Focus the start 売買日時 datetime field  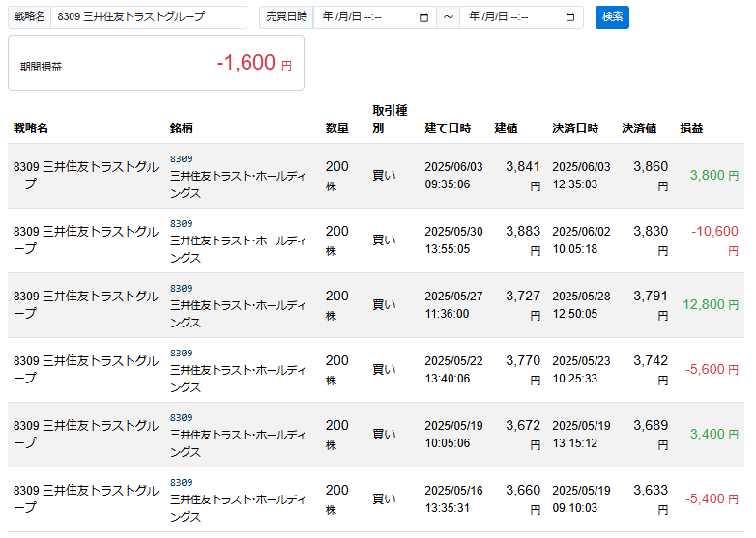pos(375,17)
